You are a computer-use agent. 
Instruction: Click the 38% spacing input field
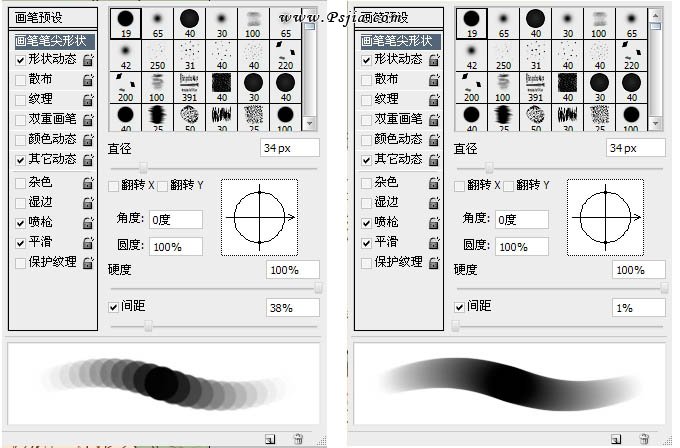coord(292,308)
